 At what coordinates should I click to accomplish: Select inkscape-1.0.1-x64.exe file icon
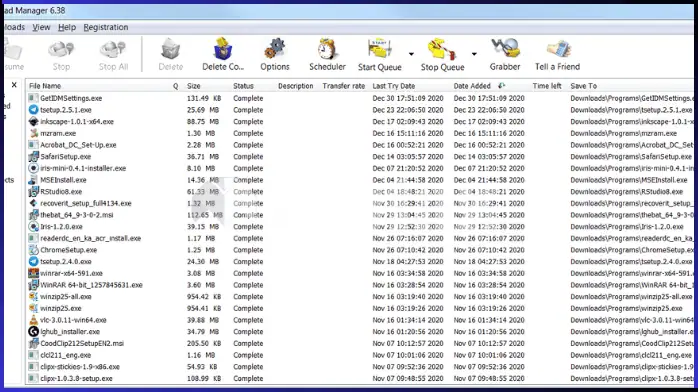pos(33,121)
